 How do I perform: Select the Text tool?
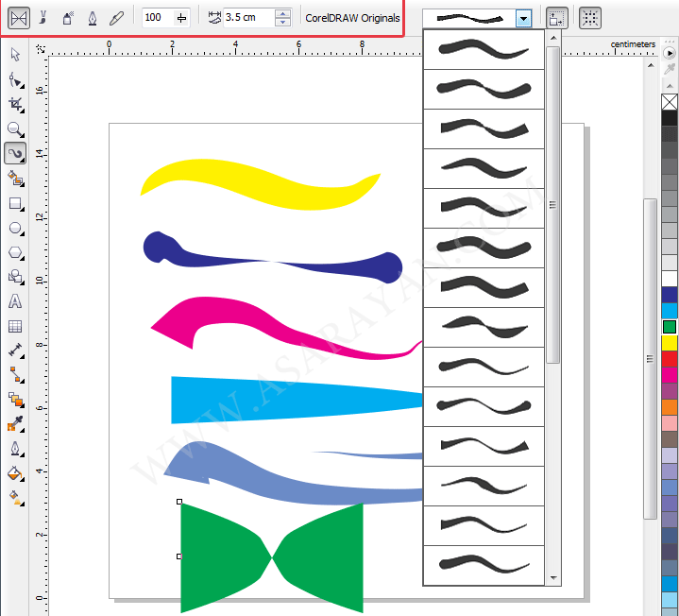(x=15, y=301)
